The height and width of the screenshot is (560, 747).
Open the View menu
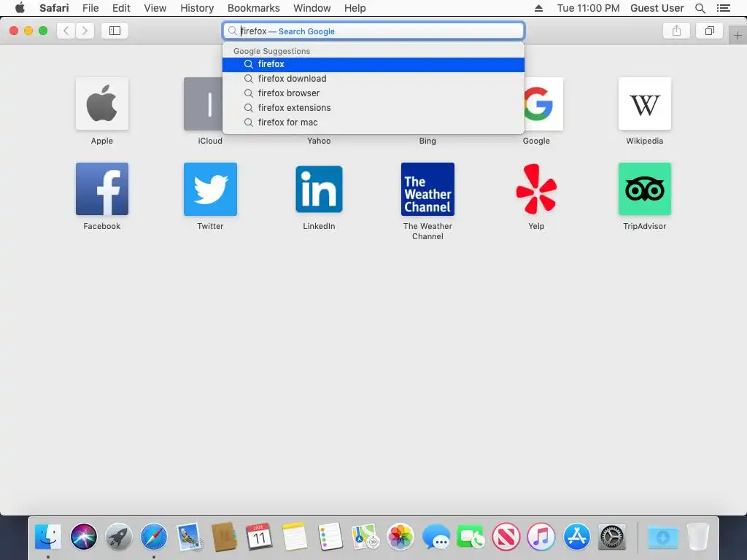(155, 8)
